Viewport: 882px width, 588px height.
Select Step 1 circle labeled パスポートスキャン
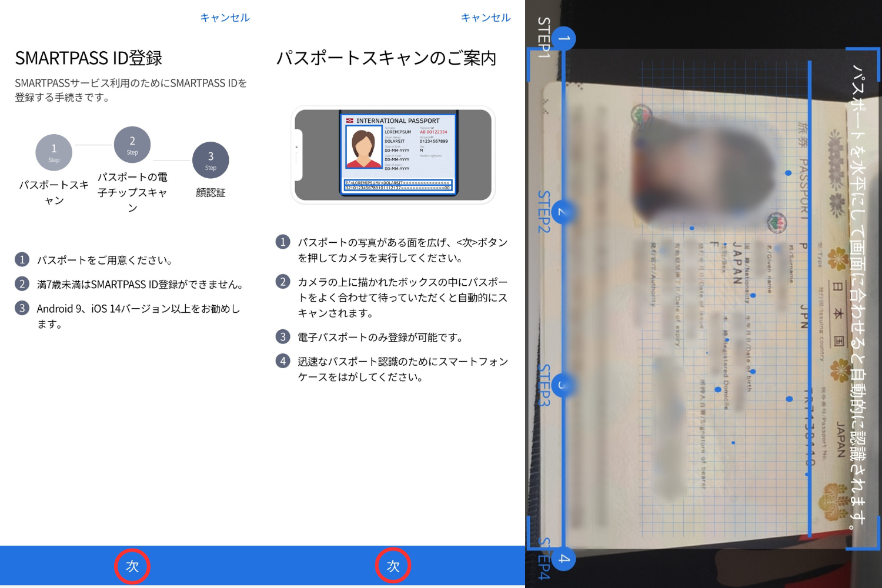(x=54, y=152)
